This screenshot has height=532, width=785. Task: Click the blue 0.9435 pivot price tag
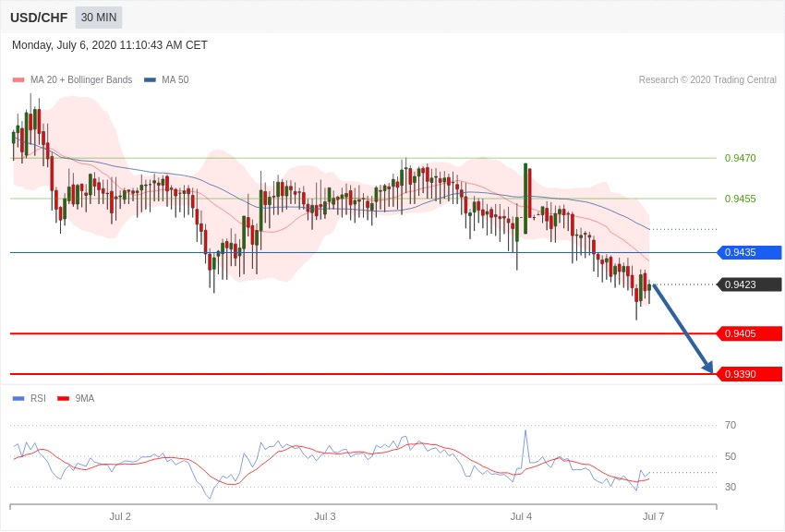749,252
